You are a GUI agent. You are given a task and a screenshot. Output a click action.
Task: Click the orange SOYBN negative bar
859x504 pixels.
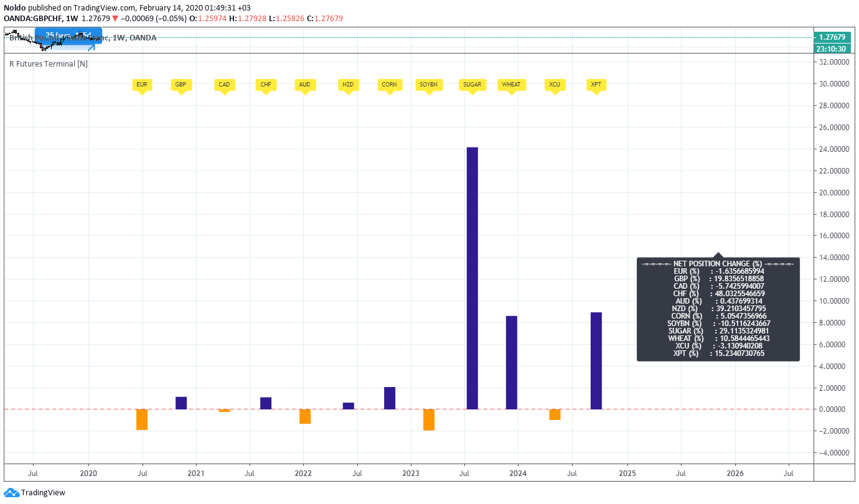coord(429,420)
